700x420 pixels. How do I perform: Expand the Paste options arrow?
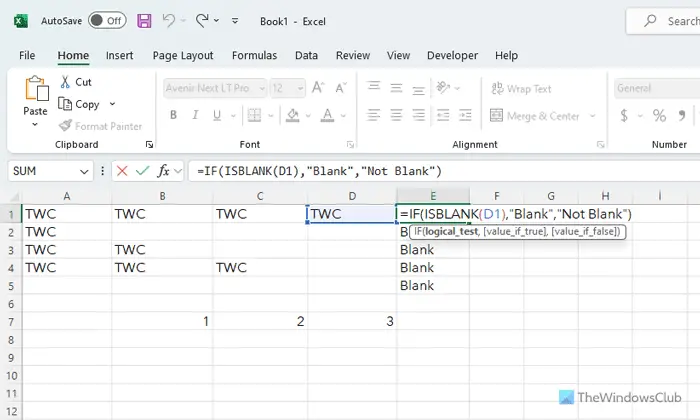click(x=35, y=125)
